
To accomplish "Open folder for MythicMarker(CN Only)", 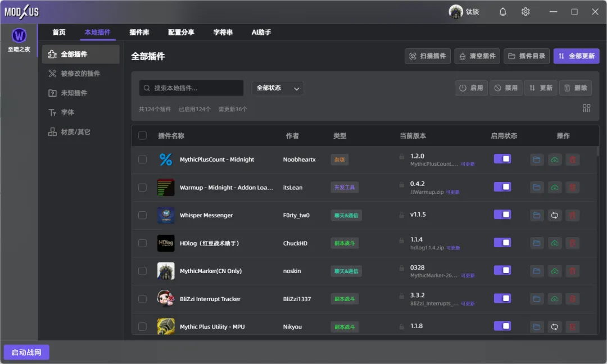I will [537, 271].
